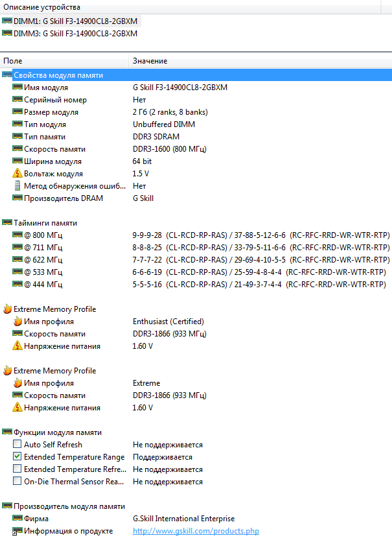
Task: Click the icon beside Информация о продукте
Action: tap(17, 531)
